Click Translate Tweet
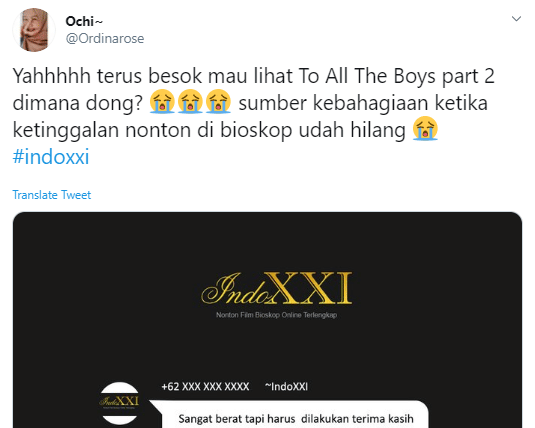The width and height of the screenshot is (535, 428). click(x=52, y=195)
